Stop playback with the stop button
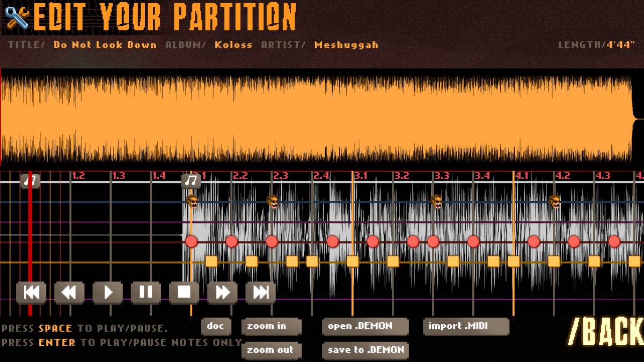Screen dimensions: 644x362 (184, 292)
